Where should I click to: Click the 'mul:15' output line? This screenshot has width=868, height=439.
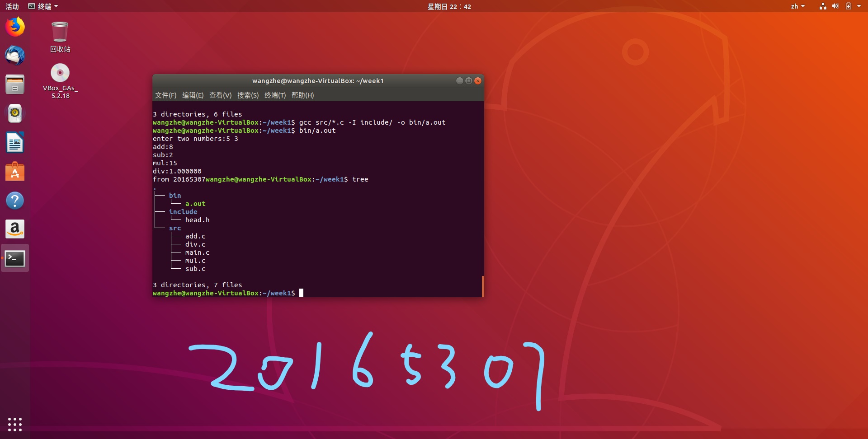tap(165, 163)
